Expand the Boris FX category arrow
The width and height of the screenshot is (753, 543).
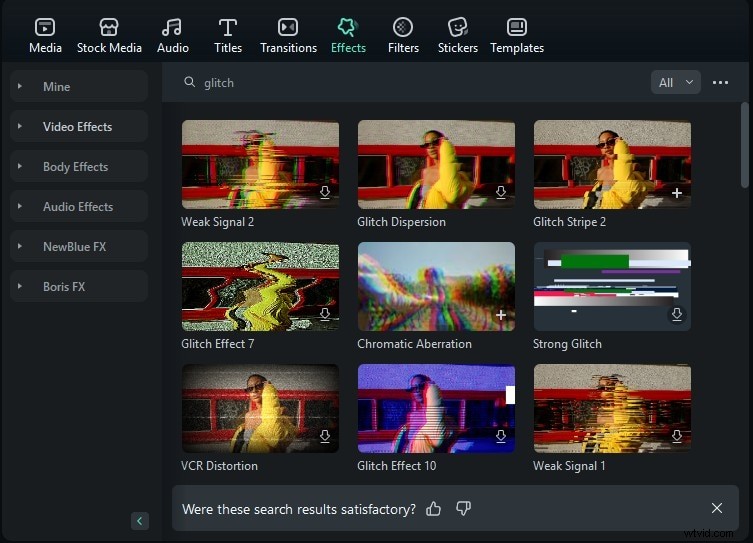[x=20, y=286]
